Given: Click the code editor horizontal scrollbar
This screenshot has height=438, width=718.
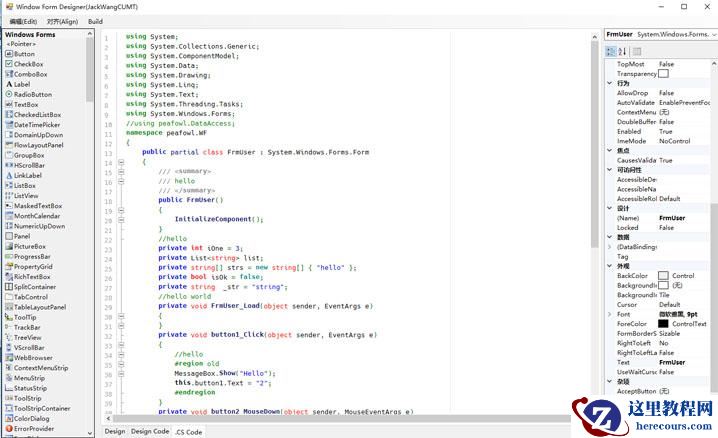Looking at the screenshot, I should point(342,418).
